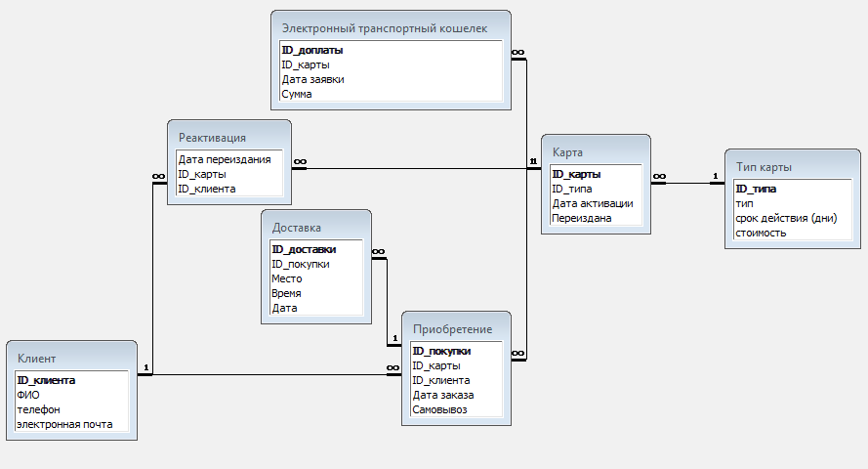This screenshot has width=868, height=469.
Task: Select ID_типа field in Карта table
Action: pos(572,189)
